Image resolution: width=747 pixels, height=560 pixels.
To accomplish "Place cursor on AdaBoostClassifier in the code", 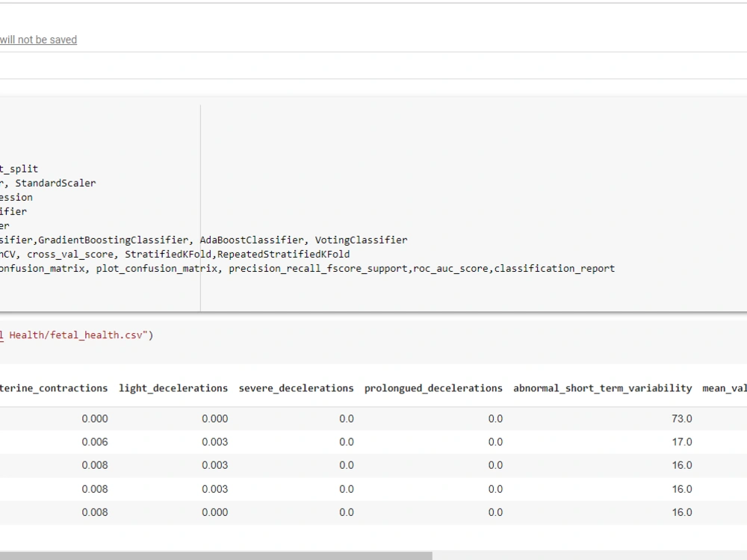I will click(252, 240).
